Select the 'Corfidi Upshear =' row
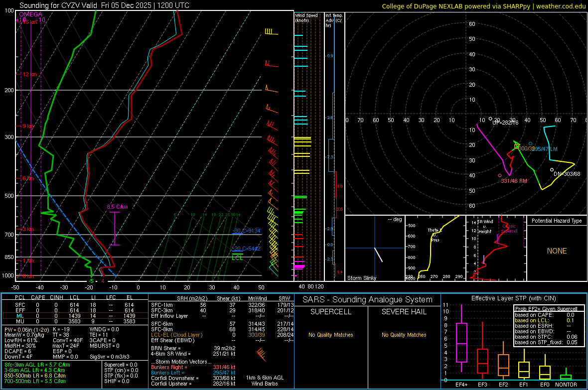The height and width of the screenshot is (390, 588). [193, 384]
